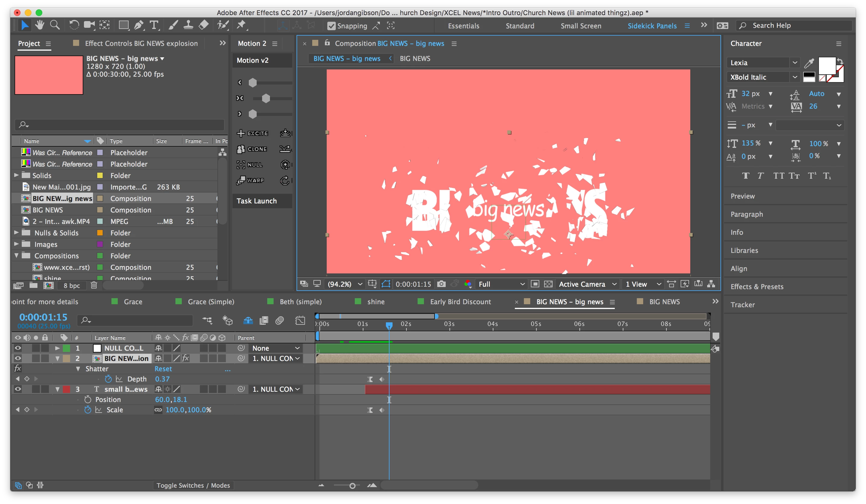Open the Full resolution dropdown
866x504 pixels.
(x=501, y=284)
